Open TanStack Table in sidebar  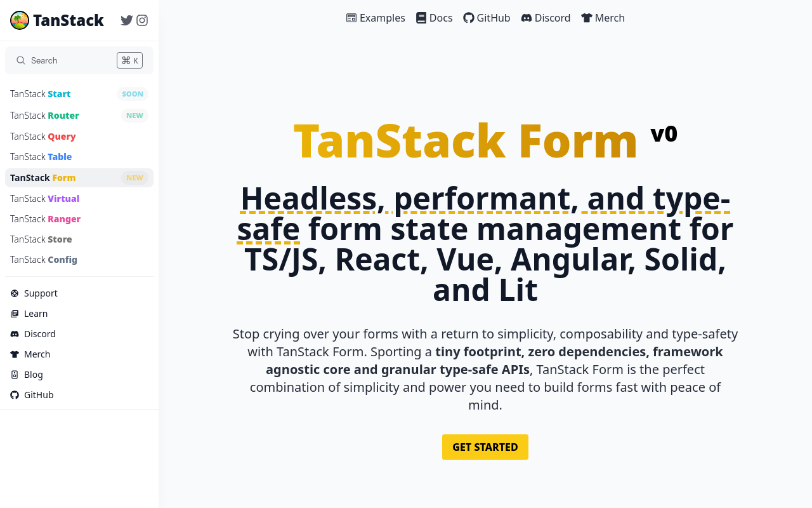79,157
